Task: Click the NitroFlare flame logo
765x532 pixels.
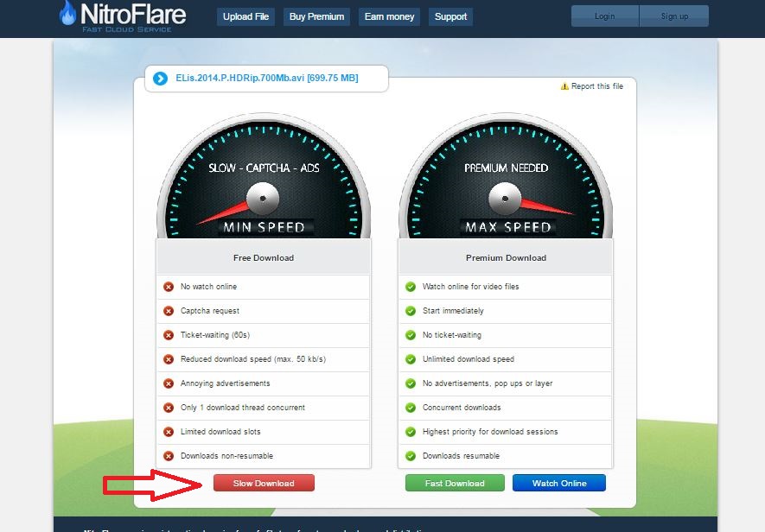Action: [x=67, y=14]
